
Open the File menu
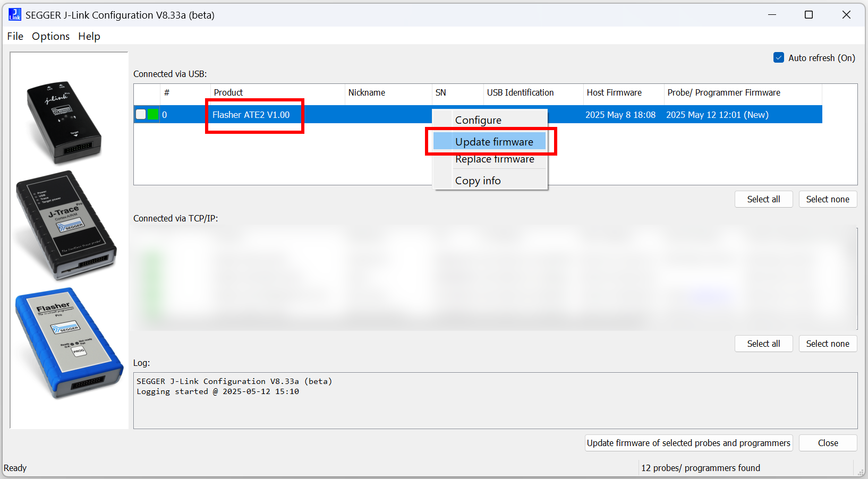pos(15,36)
